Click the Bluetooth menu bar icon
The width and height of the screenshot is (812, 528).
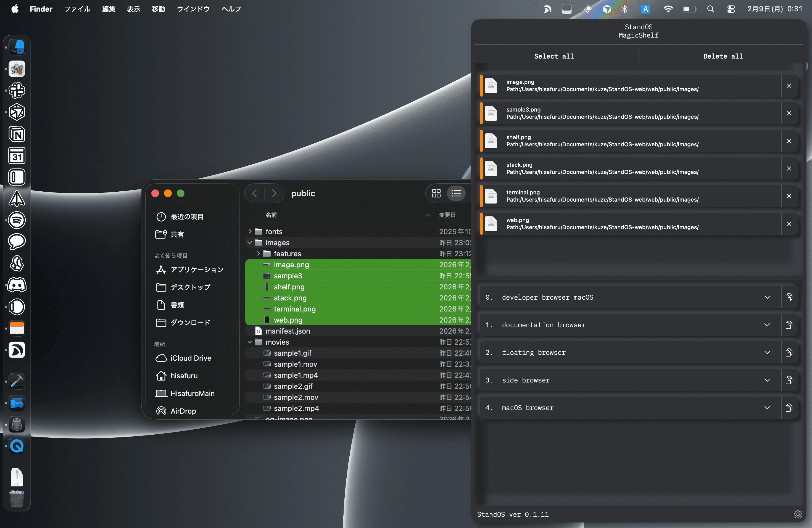(x=624, y=9)
